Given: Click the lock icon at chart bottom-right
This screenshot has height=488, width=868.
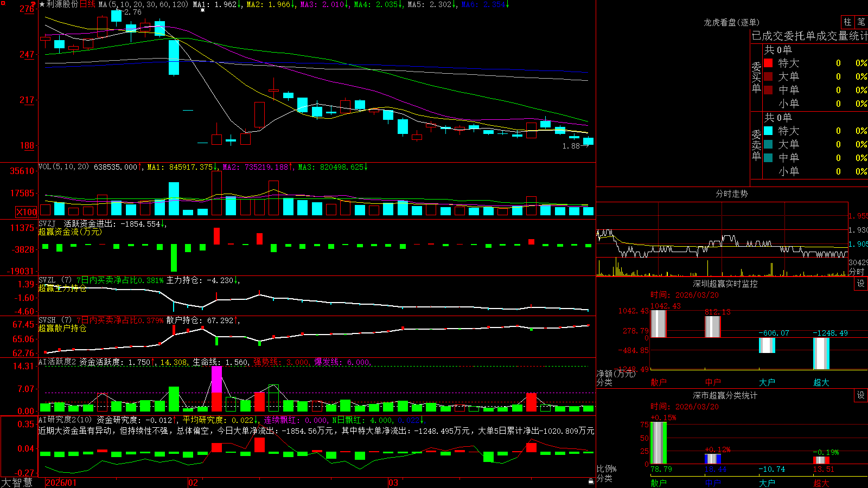Looking at the screenshot, I should [591, 481].
